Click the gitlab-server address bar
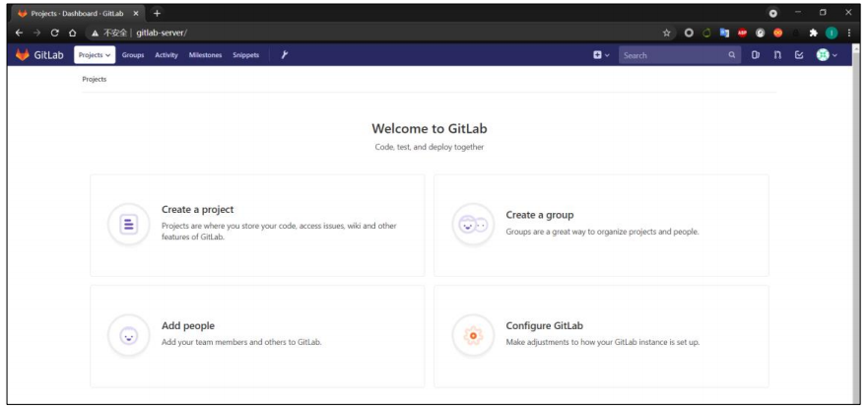Viewport: 868px width, 410px height. click(381, 33)
